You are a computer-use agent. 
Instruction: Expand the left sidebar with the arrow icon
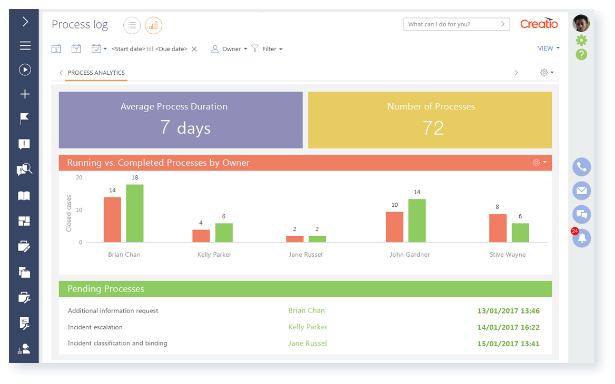pyautogui.click(x=25, y=21)
